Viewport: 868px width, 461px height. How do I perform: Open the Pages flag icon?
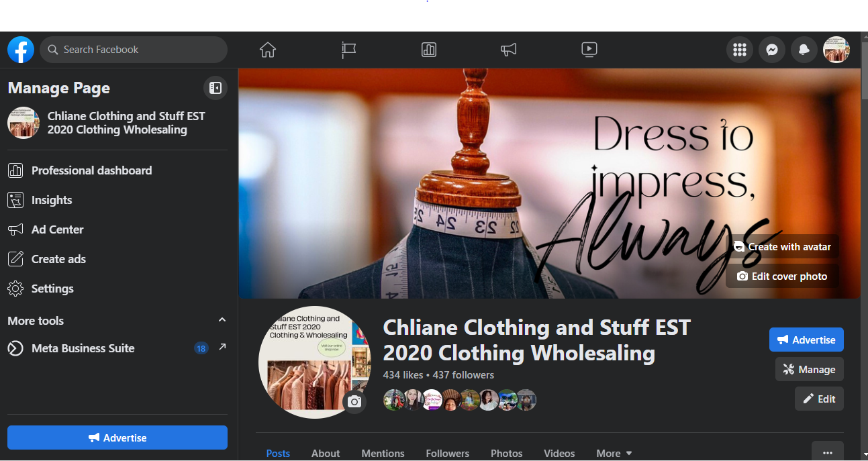coord(348,50)
